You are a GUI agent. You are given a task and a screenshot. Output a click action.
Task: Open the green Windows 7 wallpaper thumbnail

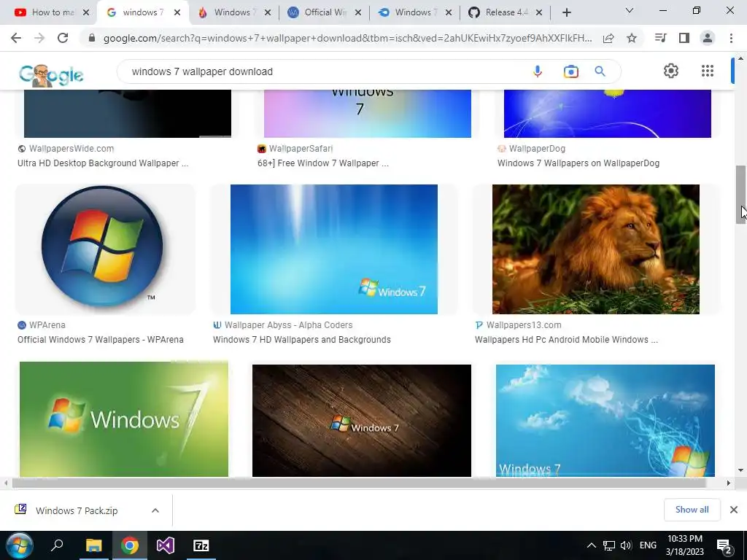[x=124, y=419]
